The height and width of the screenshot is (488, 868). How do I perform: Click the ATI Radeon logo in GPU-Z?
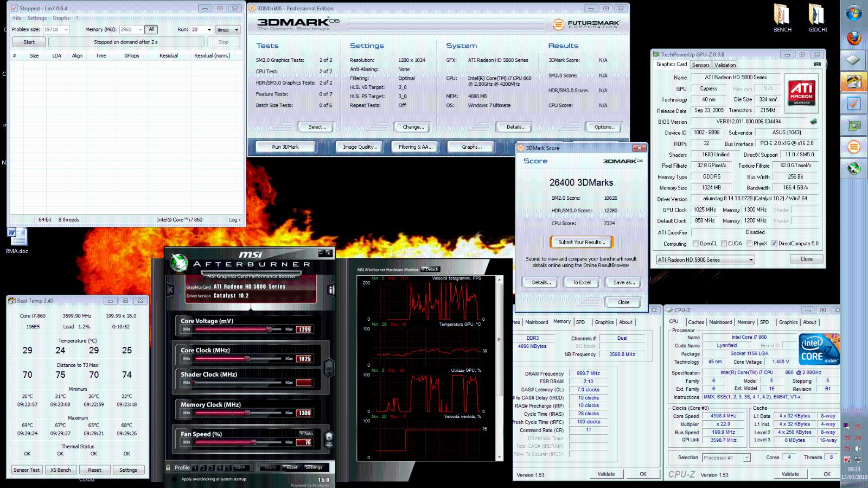point(801,92)
